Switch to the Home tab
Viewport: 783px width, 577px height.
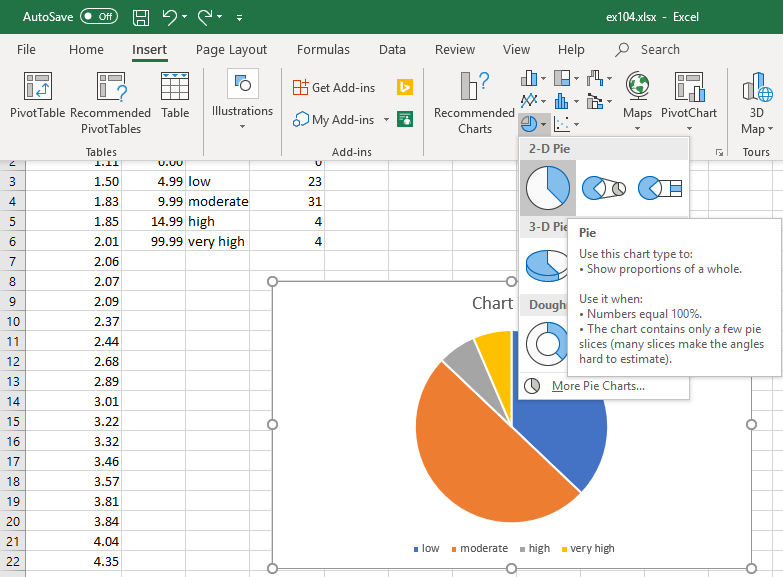(86, 49)
